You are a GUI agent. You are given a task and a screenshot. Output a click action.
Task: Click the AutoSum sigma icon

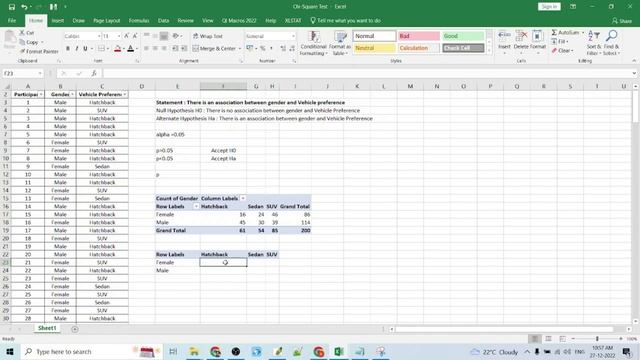pyautogui.click(x=554, y=32)
